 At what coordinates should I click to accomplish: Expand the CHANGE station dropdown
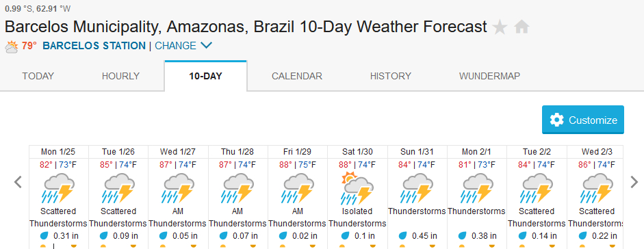coord(183,46)
